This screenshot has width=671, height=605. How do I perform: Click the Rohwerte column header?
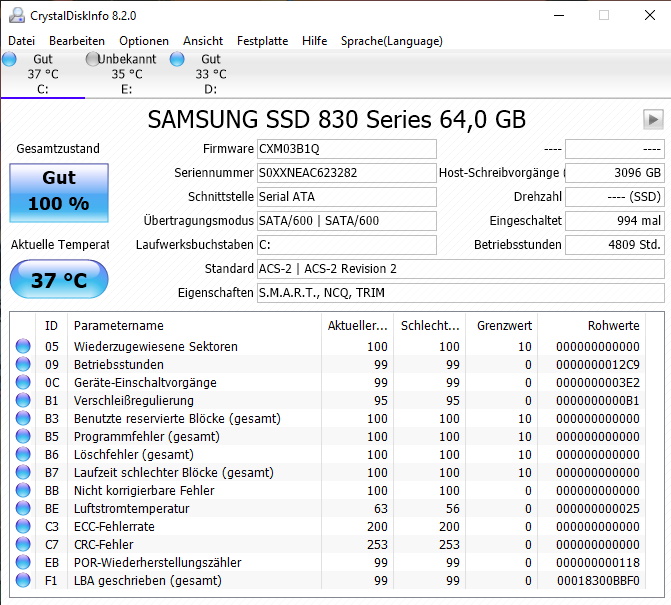[592, 326]
